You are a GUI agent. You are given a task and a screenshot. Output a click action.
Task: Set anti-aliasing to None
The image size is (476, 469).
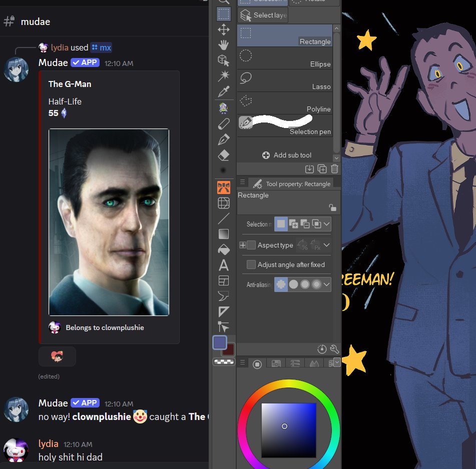(281, 284)
